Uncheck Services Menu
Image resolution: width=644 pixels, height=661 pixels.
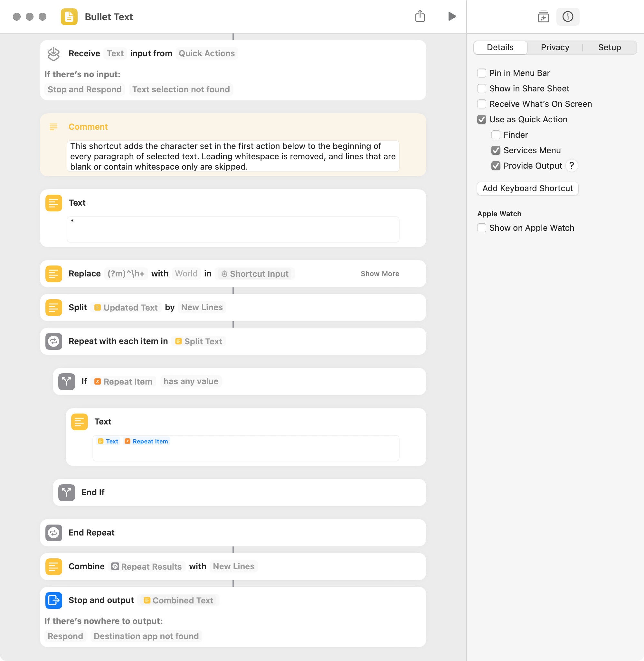(x=496, y=150)
